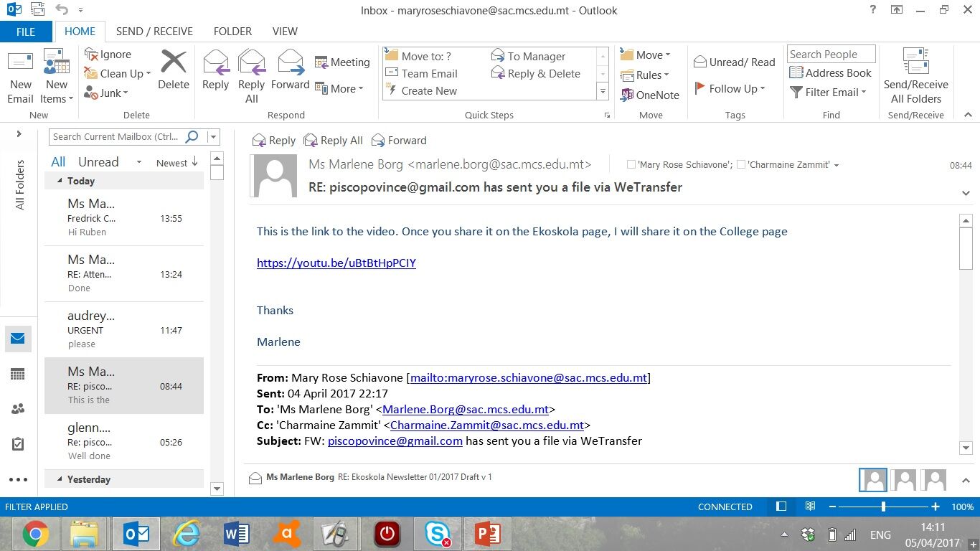Switch to the VIEW ribbon tab
The width and height of the screenshot is (980, 551).
(285, 32)
